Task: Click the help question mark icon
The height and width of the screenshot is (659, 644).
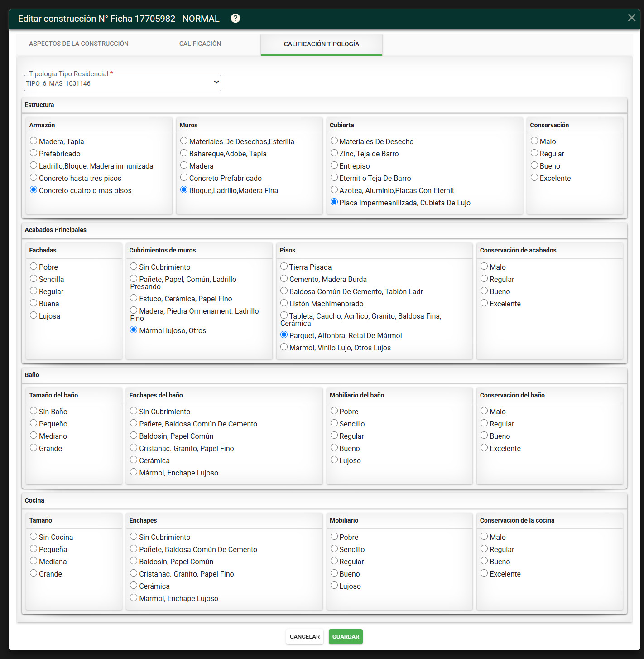Action: click(235, 18)
